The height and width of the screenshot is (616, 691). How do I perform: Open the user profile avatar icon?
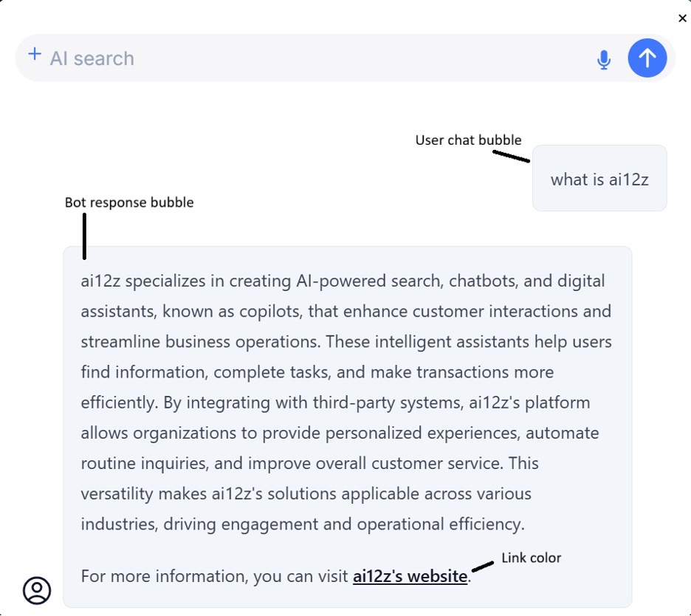[37, 590]
